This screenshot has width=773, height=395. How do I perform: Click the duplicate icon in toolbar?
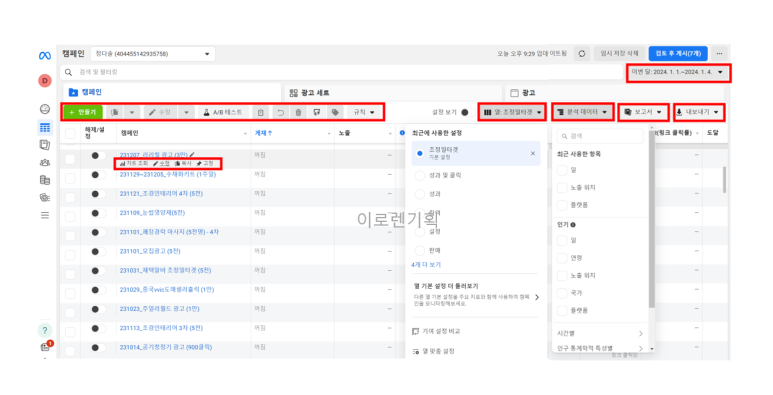114,112
